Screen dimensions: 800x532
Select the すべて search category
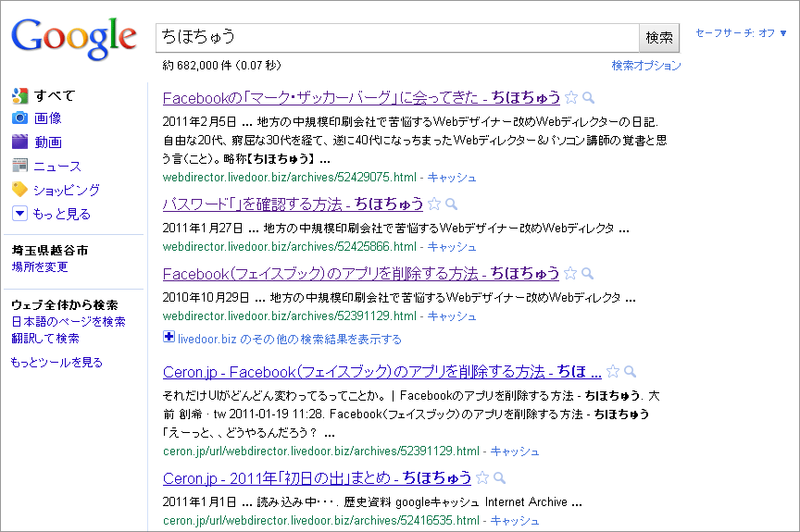tap(55, 96)
